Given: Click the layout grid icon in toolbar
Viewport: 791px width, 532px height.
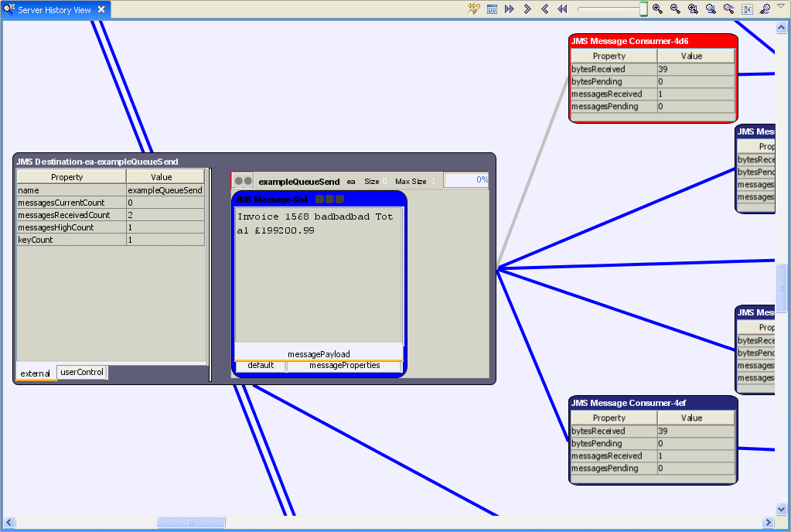Looking at the screenshot, I should coord(747,9).
